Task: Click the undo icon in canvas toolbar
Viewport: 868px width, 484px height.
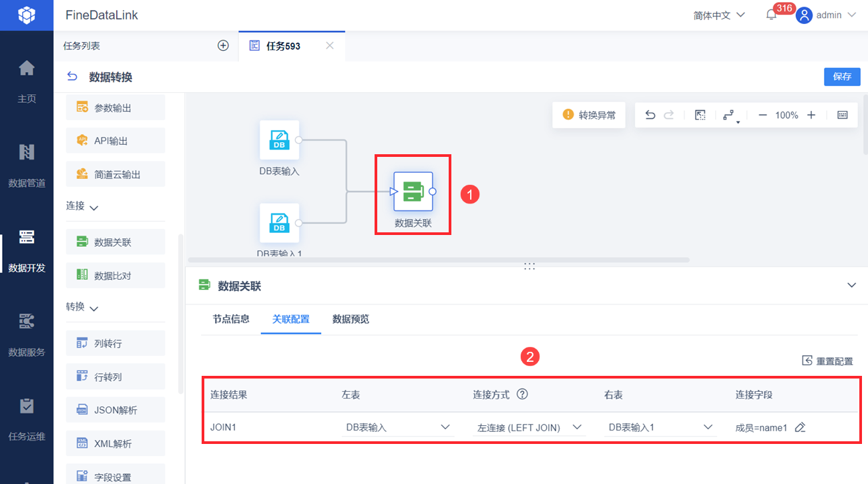Action: click(650, 115)
